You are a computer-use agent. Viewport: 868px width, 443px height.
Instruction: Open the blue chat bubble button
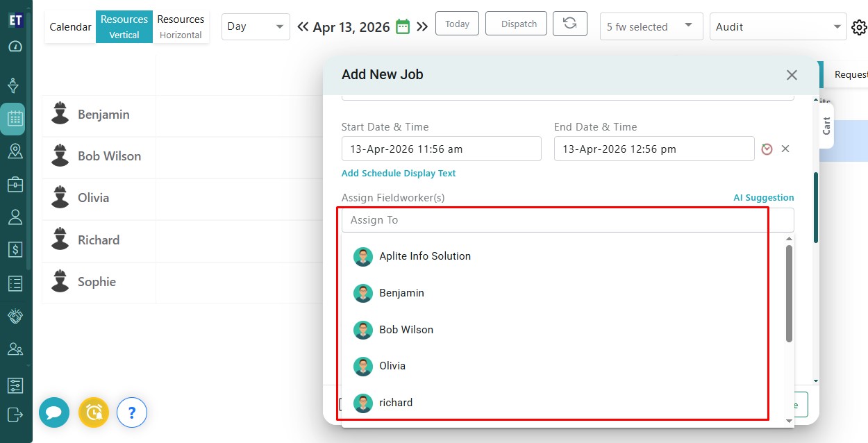[54, 412]
